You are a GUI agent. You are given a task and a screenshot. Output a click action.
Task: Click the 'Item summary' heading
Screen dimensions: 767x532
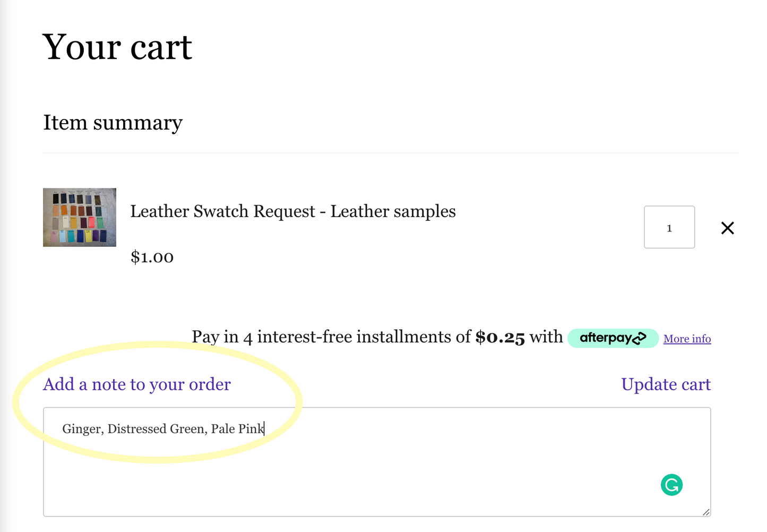coord(113,123)
